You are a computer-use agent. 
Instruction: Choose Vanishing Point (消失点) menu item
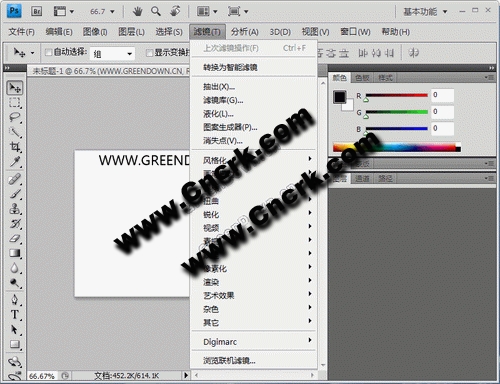click(253, 141)
